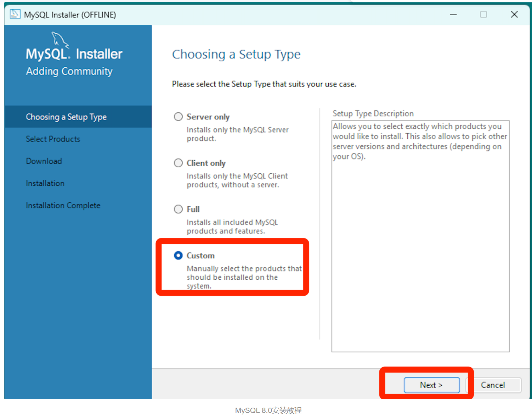The height and width of the screenshot is (419, 532).
Task: Choose the Client only setup type
Action: pos(178,163)
